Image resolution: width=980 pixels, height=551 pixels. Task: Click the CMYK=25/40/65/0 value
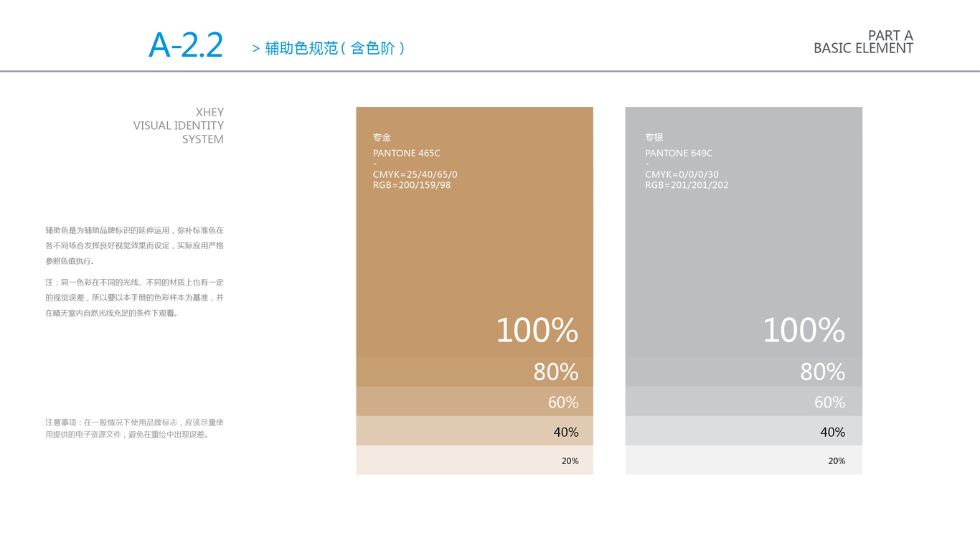click(x=415, y=174)
